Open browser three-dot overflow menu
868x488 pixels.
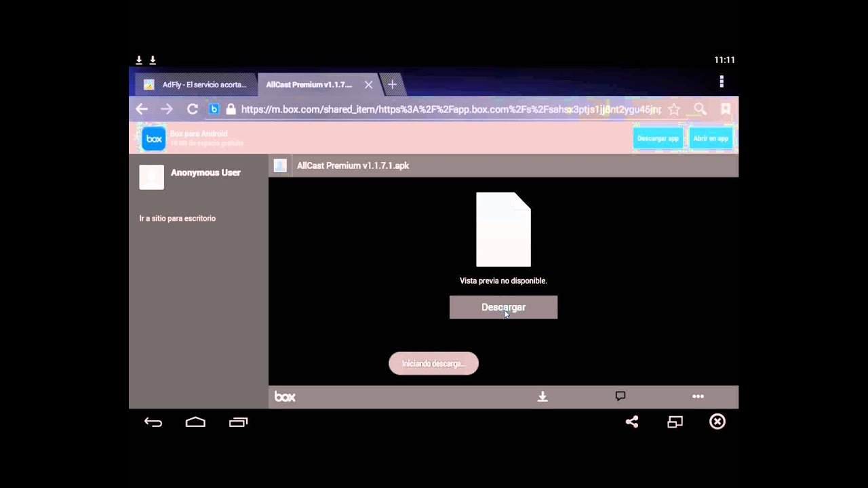722,81
